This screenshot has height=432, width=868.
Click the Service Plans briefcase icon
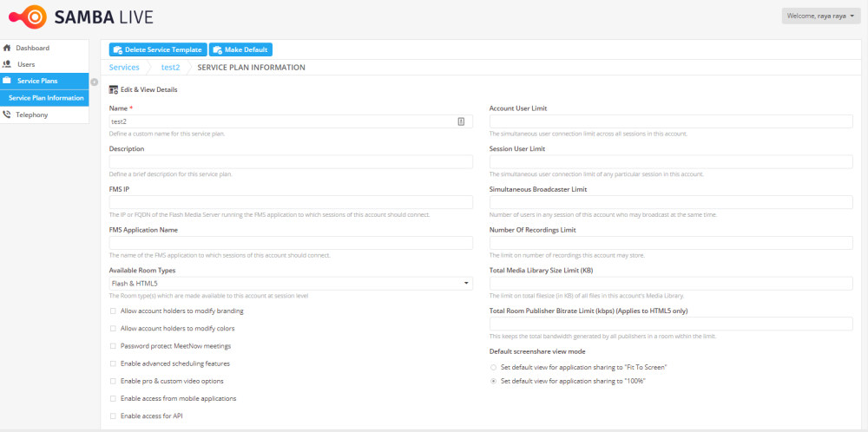(x=7, y=81)
